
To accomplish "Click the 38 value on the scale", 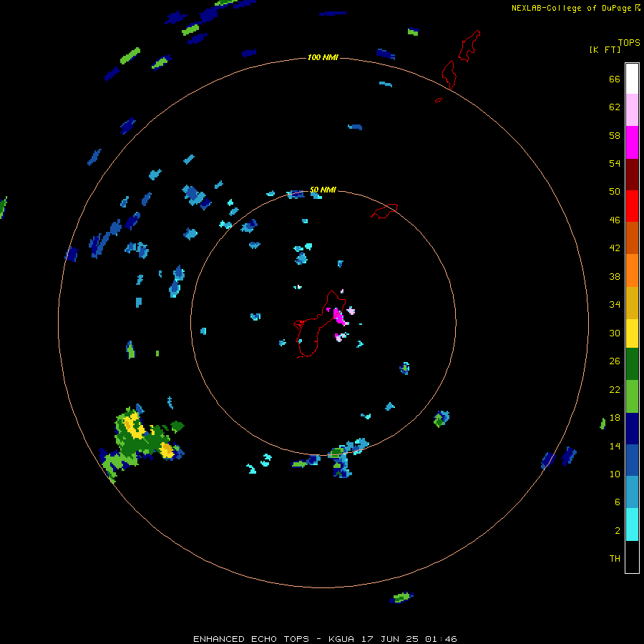I will click(x=615, y=277).
